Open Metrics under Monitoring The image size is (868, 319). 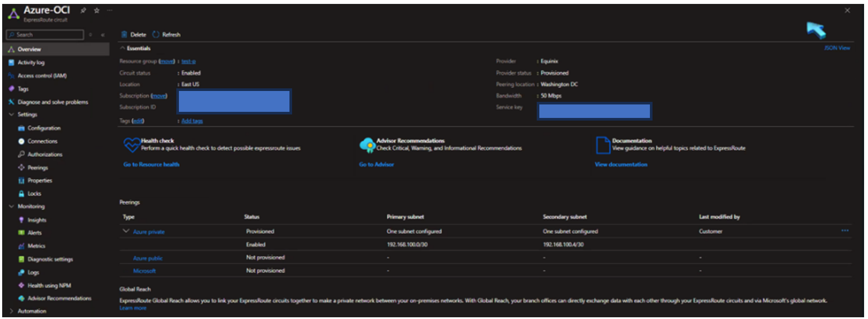pyautogui.click(x=36, y=246)
